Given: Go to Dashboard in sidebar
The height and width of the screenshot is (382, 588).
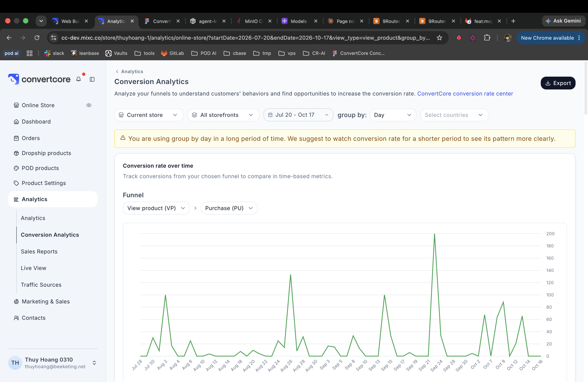Looking at the screenshot, I should pyautogui.click(x=36, y=122).
